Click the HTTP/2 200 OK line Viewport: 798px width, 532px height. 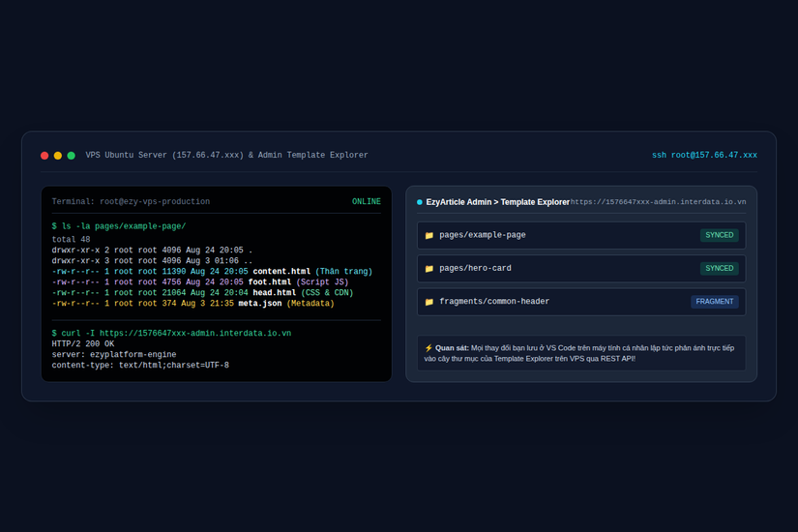[x=83, y=344]
